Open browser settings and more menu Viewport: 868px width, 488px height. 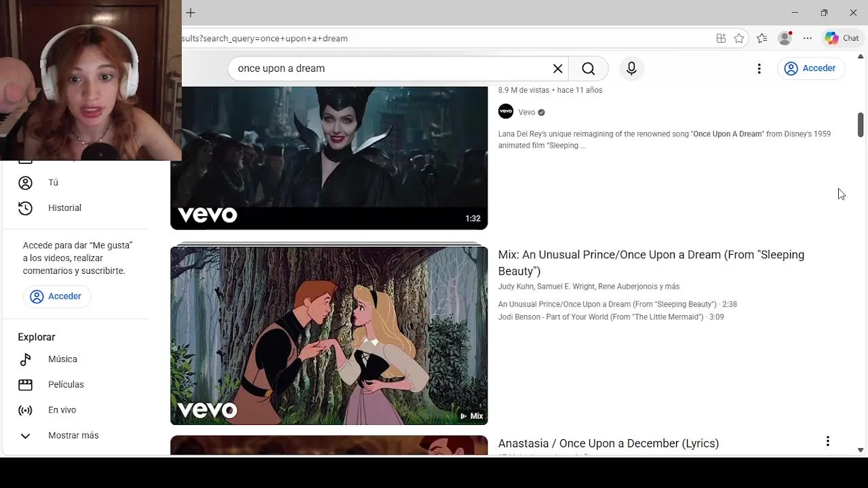pos(808,39)
